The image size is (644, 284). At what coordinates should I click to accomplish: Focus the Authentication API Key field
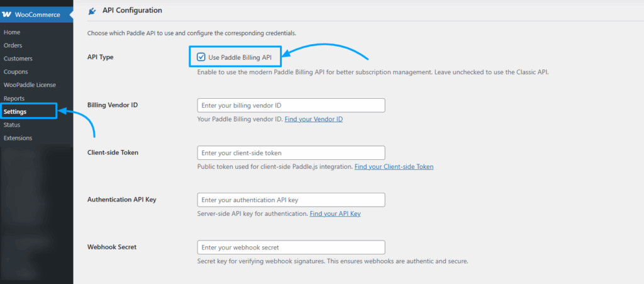click(291, 200)
